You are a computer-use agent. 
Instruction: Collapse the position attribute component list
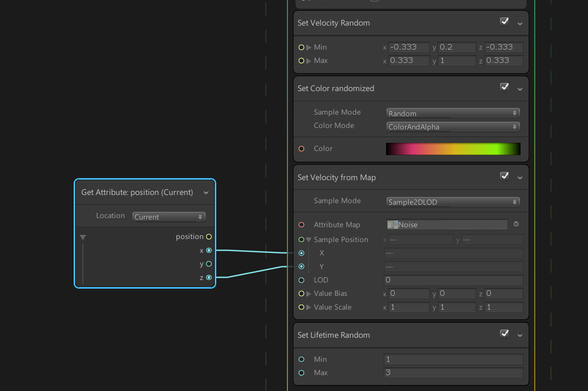pos(82,236)
